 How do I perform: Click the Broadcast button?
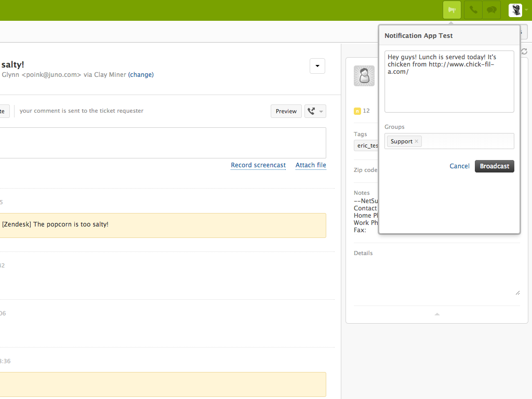pyautogui.click(x=494, y=166)
